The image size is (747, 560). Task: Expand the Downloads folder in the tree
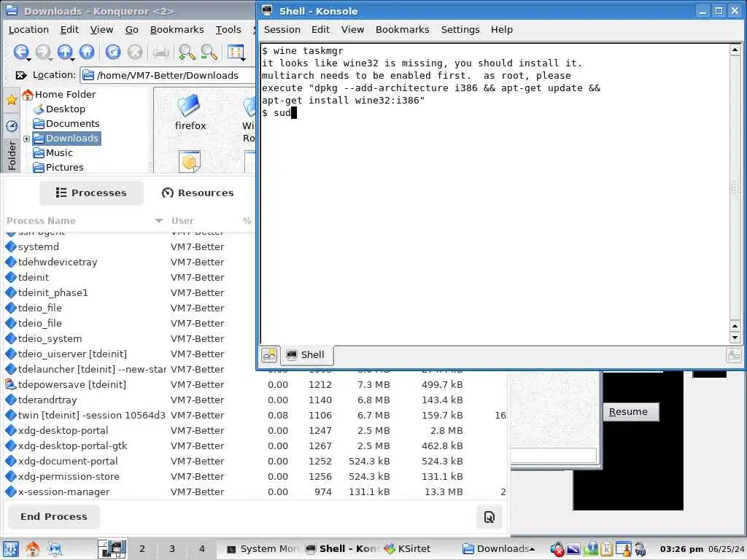[x=27, y=139]
